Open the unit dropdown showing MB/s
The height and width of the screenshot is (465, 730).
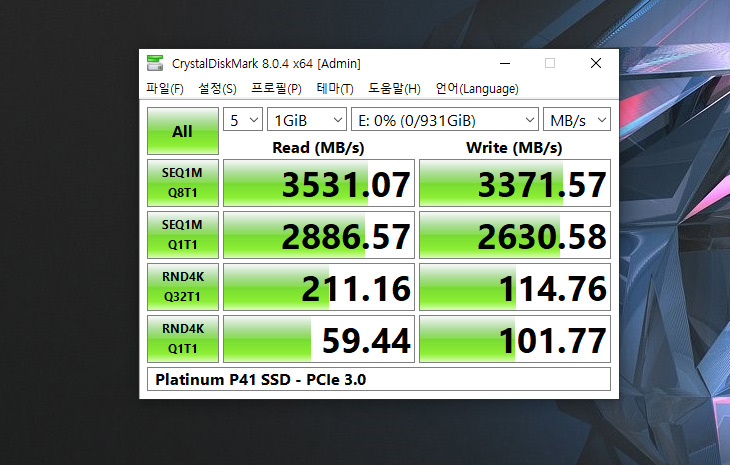576,120
